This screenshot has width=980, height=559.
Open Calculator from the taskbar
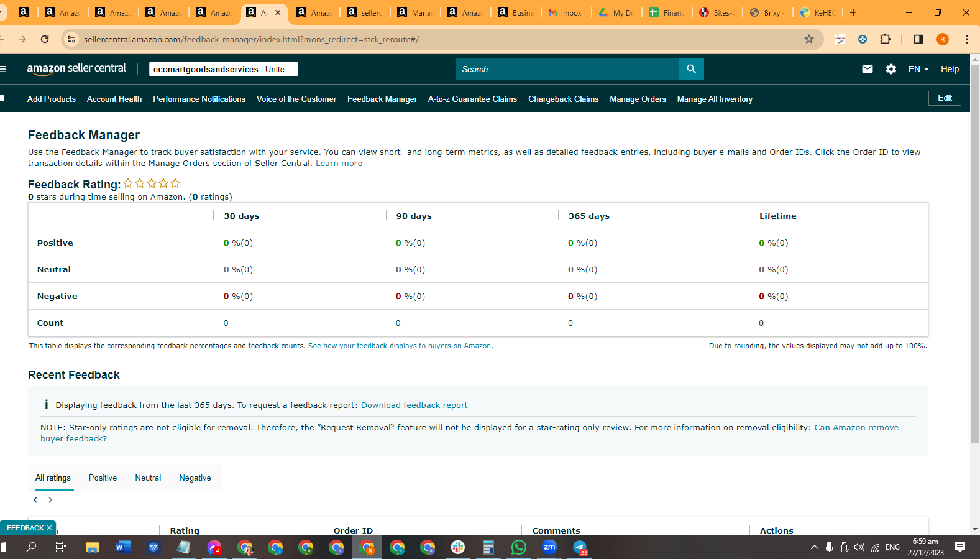click(488, 547)
